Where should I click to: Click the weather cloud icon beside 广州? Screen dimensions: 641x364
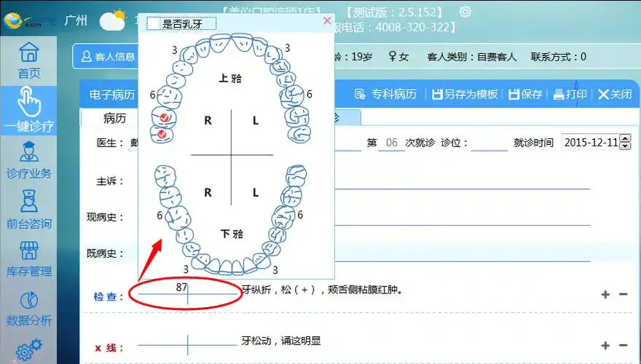(x=112, y=20)
